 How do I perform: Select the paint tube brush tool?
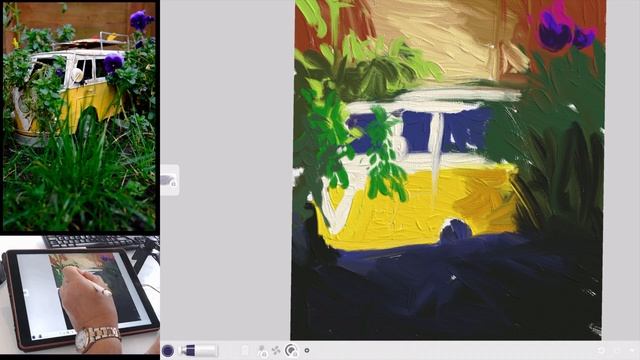199,351
